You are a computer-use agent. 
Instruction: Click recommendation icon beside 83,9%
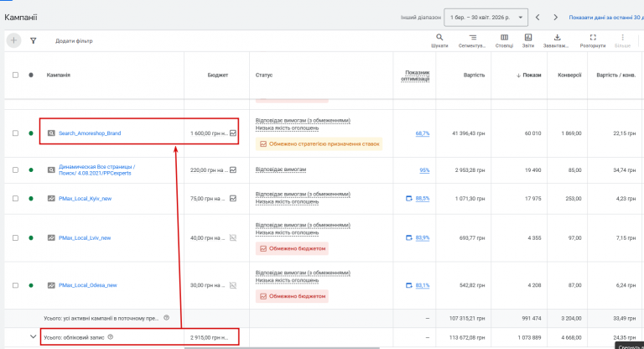(408, 238)
